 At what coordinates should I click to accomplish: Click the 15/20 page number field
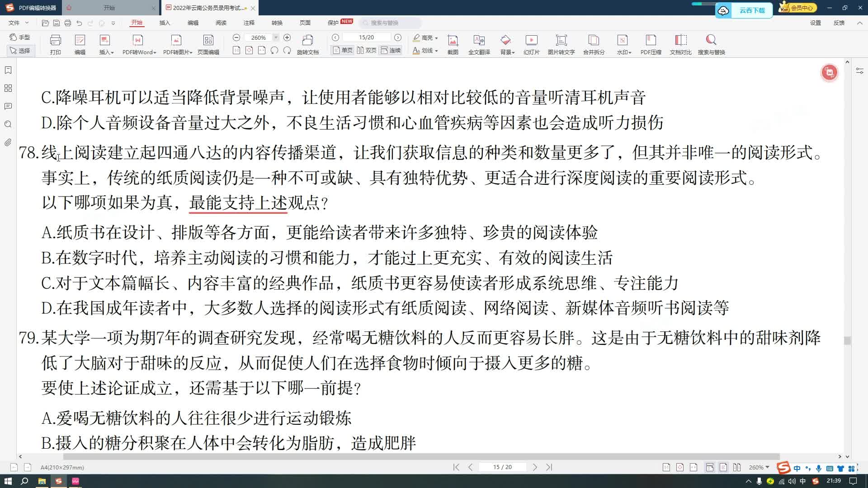tap(366, 38)
